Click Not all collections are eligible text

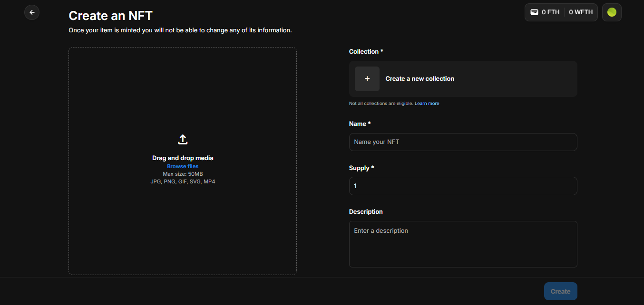(381, 104)
